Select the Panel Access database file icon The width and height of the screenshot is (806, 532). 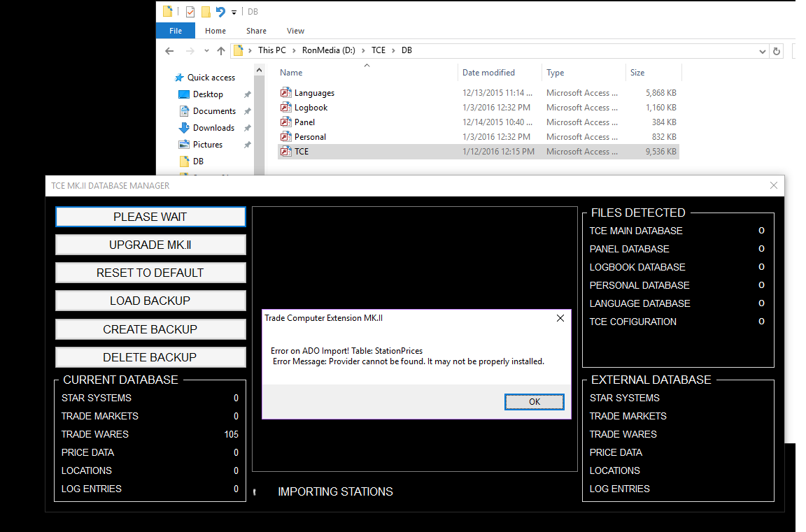(x=285, y=122)
